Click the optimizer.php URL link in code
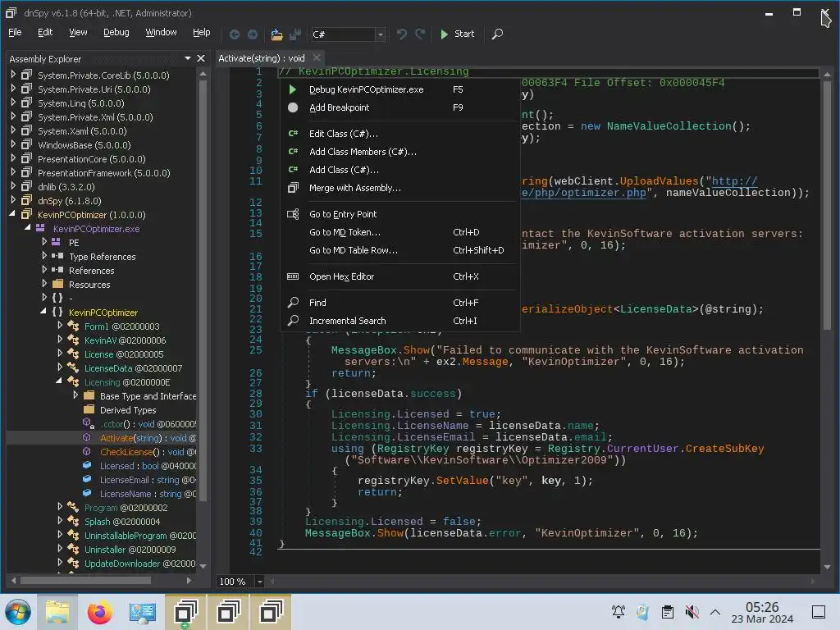Viewport: 840px width, 630px height. pos(584,193)
